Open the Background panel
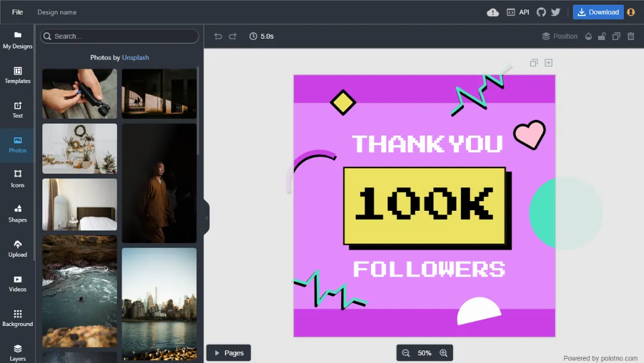Screen dimensions: 644x363 17,319
